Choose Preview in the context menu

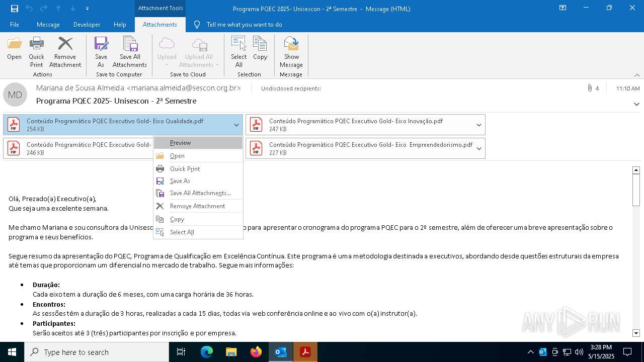point(198,143)
